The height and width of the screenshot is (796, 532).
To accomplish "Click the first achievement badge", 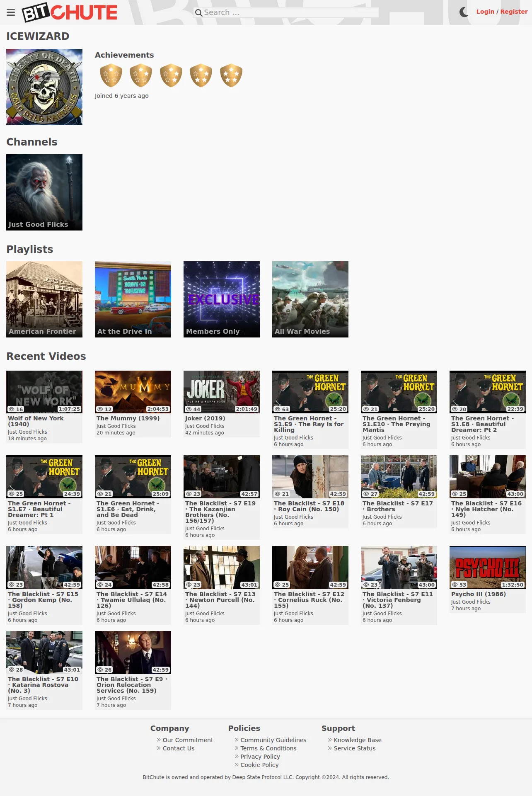I will 111,75.
